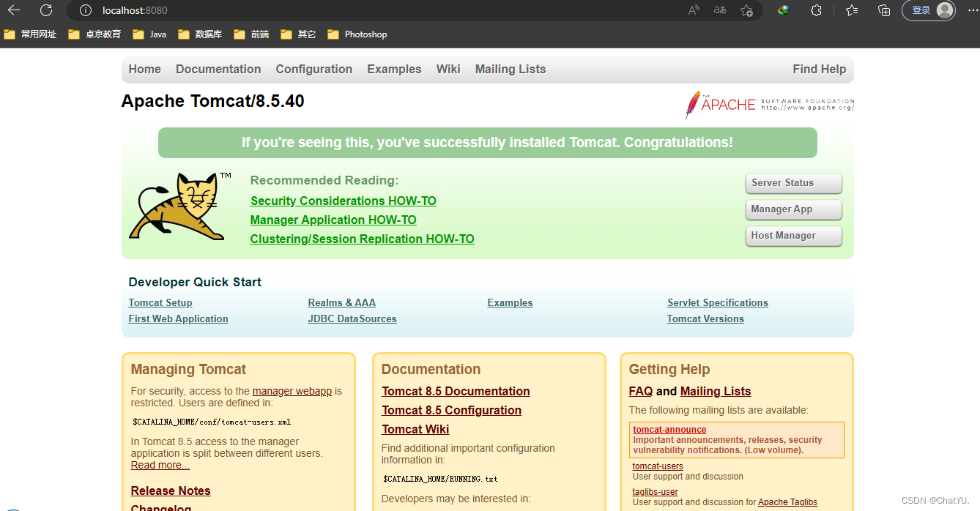Open the Photoshop bookmarks folder

pos(357,34)
